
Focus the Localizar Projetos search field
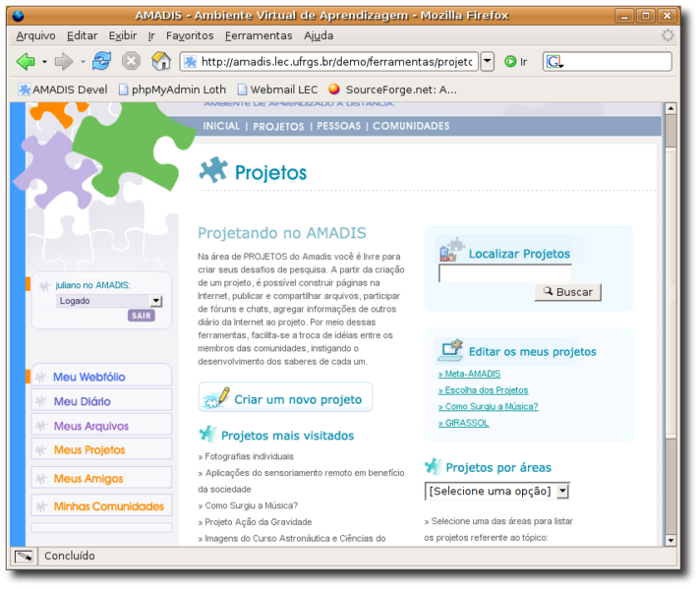(x=505, y=273)
